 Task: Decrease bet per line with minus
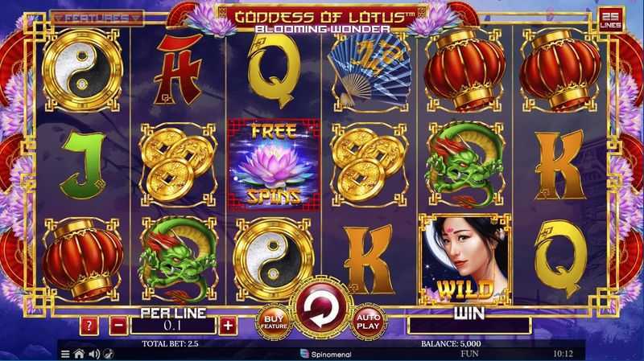[x=118, y=326]
